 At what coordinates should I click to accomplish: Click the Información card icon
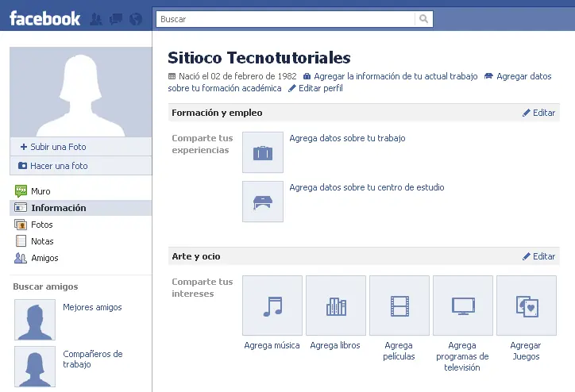pyautogui.click(x=21, y=207)
